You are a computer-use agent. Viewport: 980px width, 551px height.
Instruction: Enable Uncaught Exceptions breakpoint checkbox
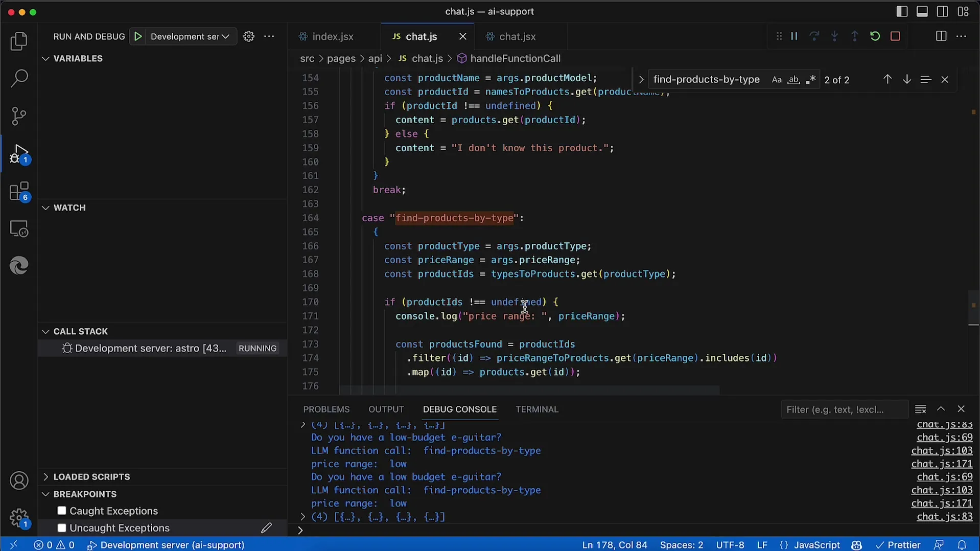62,527
